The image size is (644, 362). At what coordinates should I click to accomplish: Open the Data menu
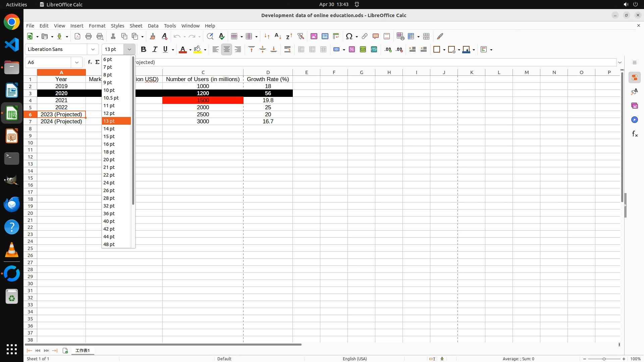pyautogui.click(x=153, y=26)
